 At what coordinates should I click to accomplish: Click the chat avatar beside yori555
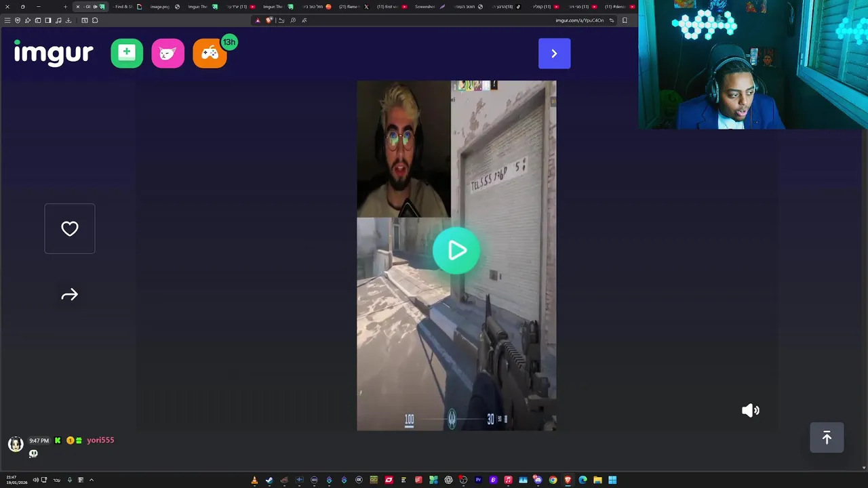[16, 445]
